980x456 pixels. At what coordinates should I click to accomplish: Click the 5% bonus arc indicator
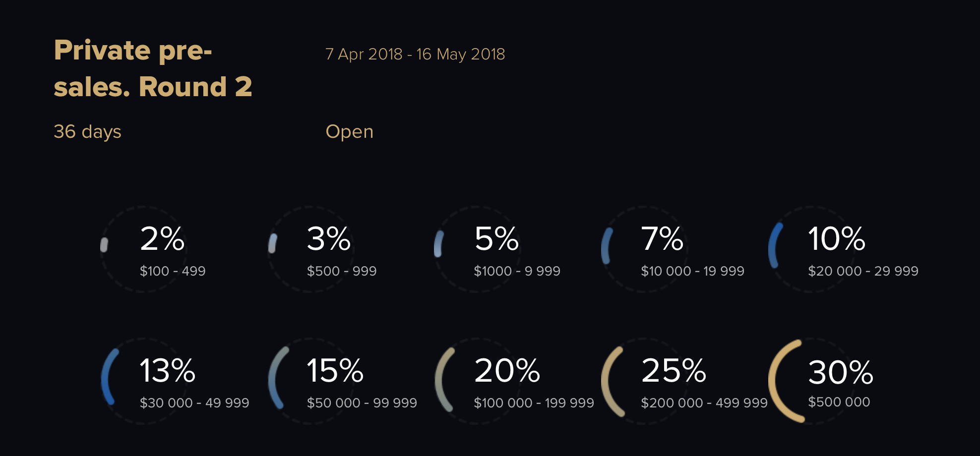(x=438, y=243)
